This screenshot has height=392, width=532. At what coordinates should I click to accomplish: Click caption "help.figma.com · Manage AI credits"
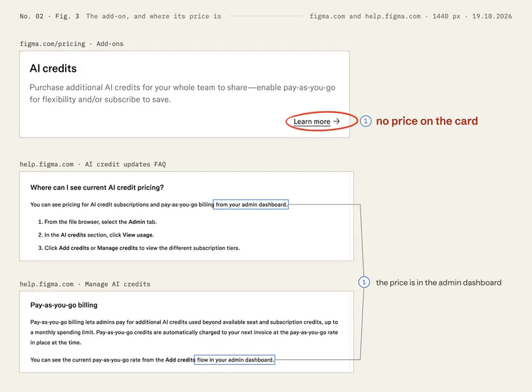pyautogui.click(x=85, y=284)
